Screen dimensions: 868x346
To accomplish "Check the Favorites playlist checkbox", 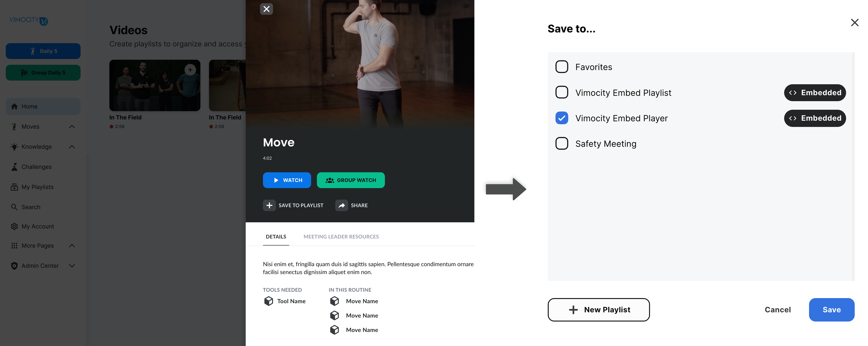I will (x=561, y=67).
